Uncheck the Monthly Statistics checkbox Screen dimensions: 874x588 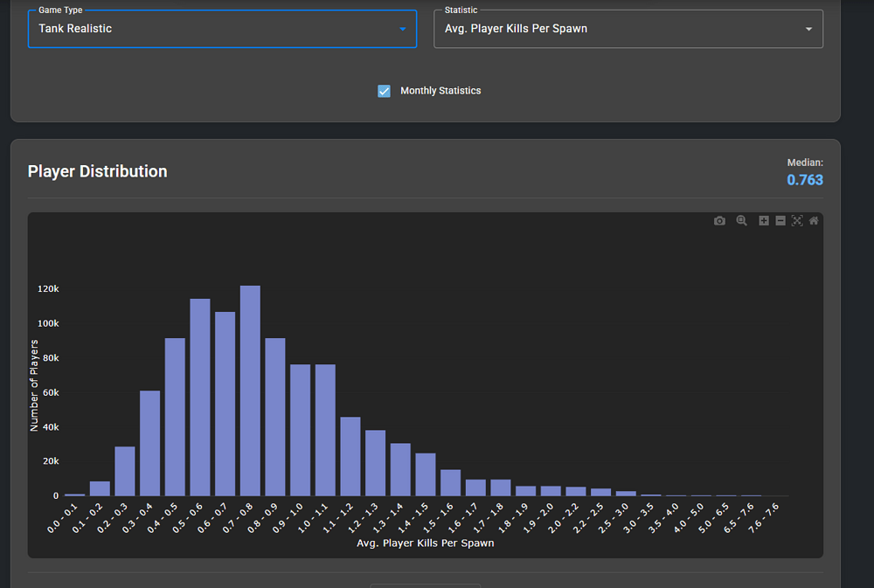point(384,91)
